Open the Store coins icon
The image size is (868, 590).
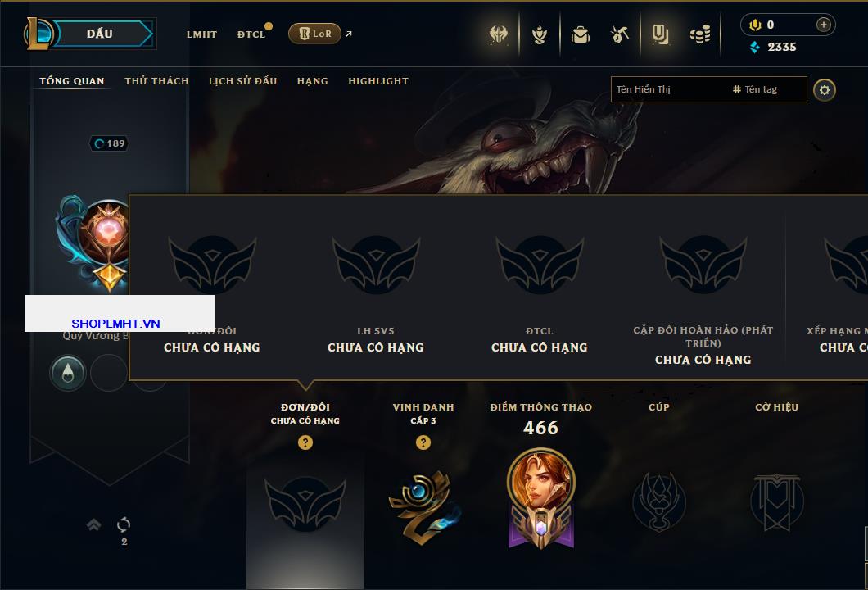point(700,35)
